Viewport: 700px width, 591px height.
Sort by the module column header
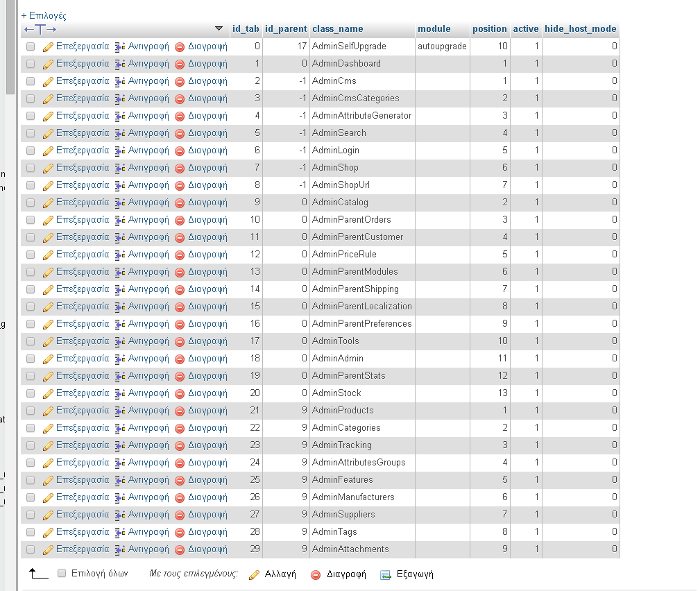tap(434, 29)
